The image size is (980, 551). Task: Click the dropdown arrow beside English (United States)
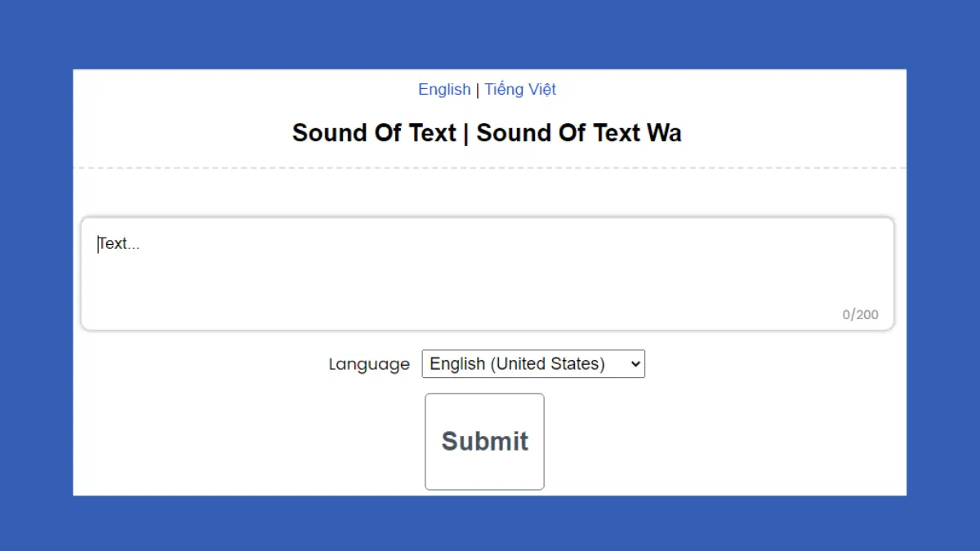click(635, 364)
